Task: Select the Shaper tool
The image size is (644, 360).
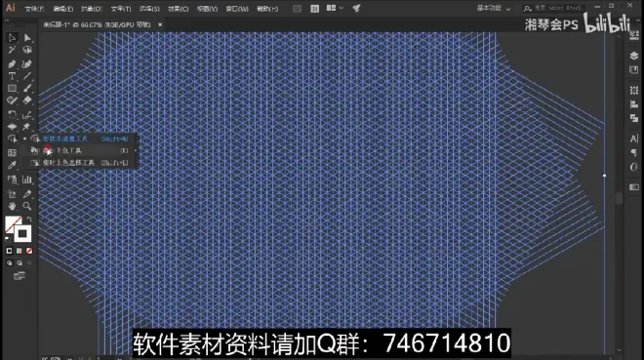Action: 12,100
